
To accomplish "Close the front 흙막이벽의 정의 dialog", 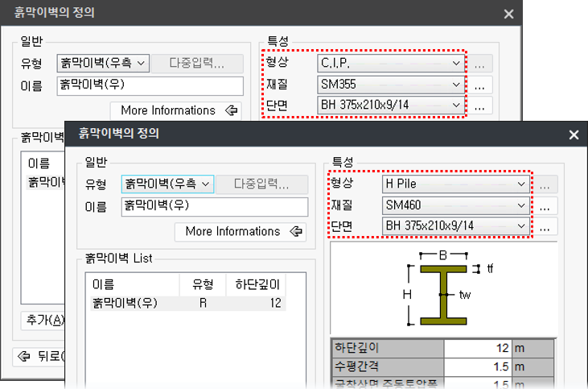I will (x=574, y=135).
